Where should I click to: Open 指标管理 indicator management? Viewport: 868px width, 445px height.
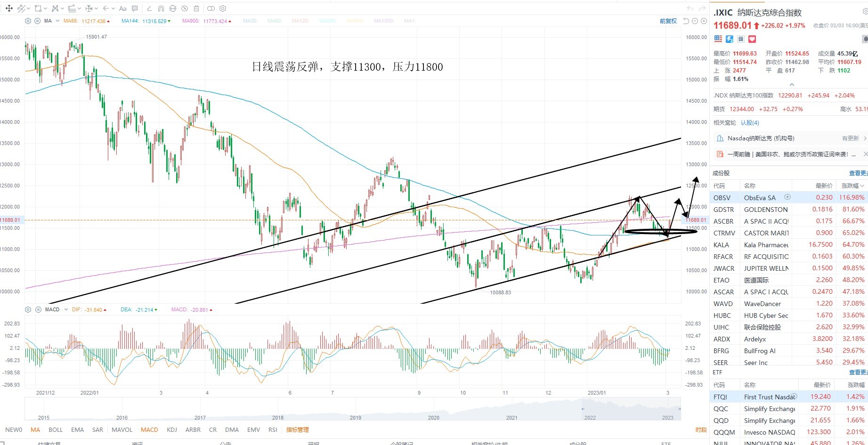click(x=298, y=430)
